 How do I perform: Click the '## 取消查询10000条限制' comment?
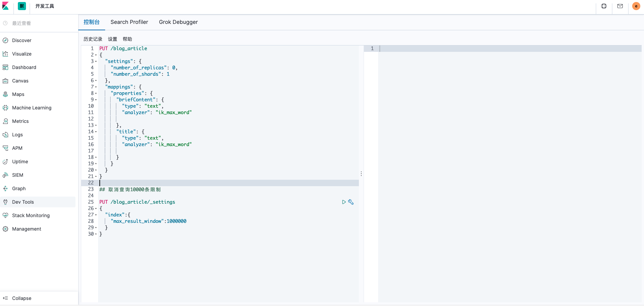pyautogui.click(x=130, y=190)
